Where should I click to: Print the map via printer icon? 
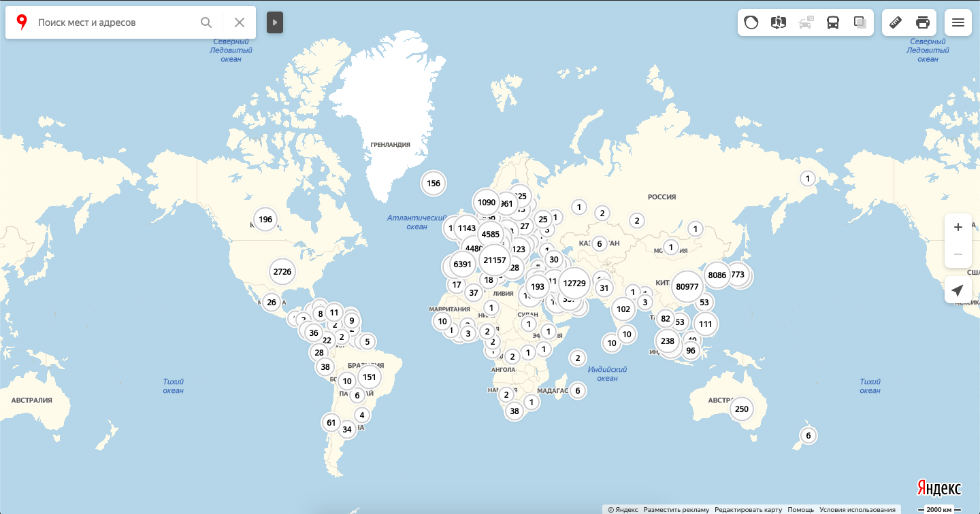(x=923, y=22)
